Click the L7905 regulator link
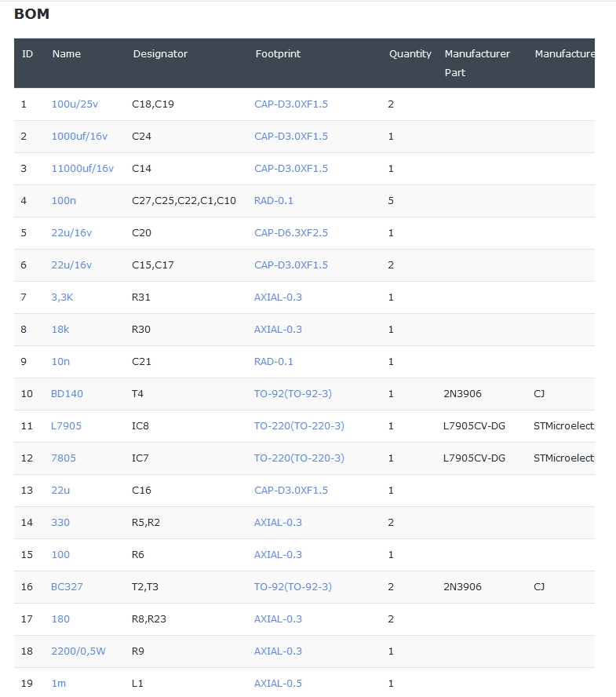This screenshot has width=616, height=697. pyautogui.click(x=66, y=425)
